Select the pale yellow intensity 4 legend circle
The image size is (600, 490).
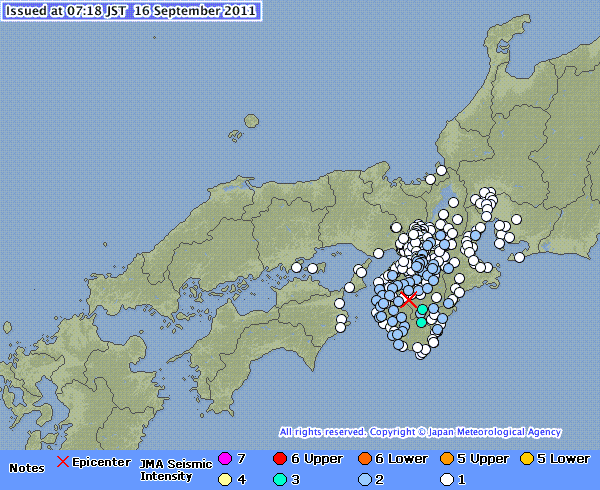click(x=224, y=480)
